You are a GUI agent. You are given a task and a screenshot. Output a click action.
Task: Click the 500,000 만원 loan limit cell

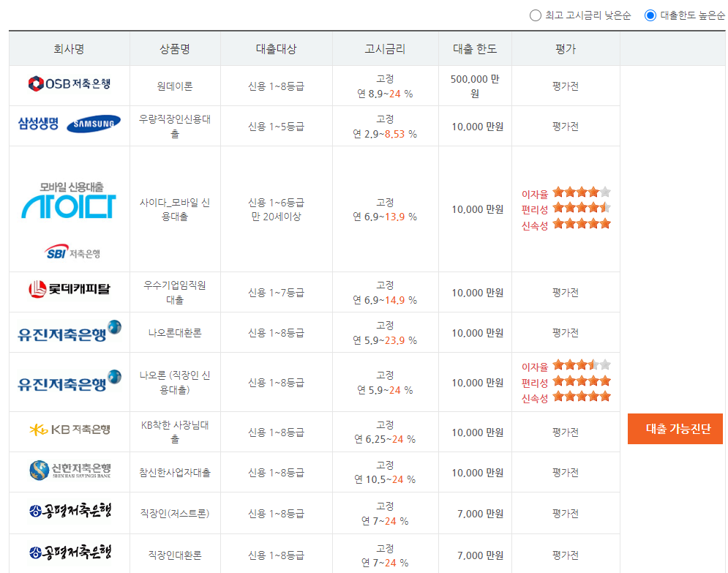(x=475, y=86)
